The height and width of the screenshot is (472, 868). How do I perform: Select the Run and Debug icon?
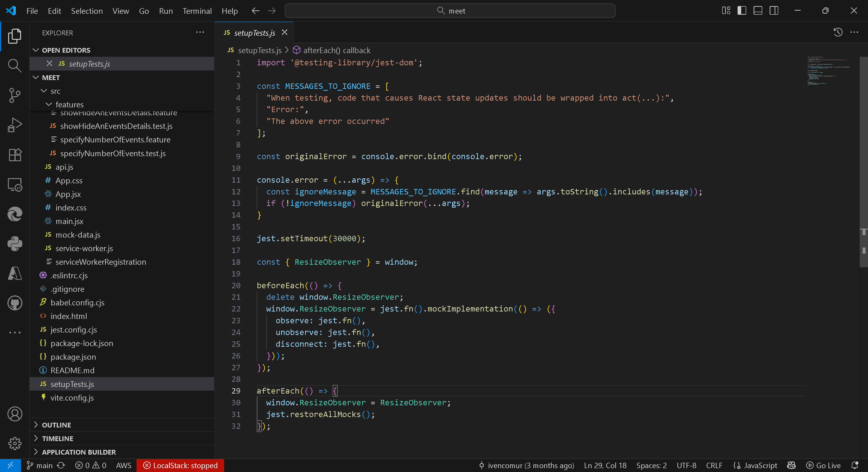14,125
